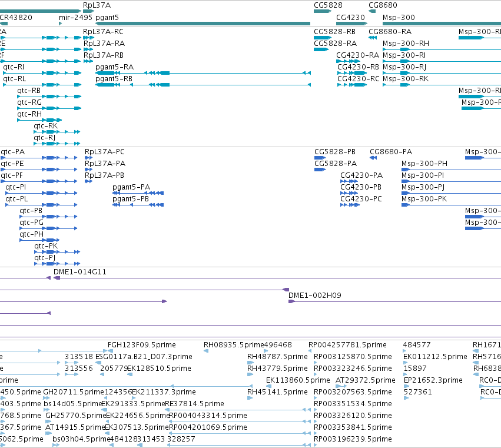Select transcript qtc-RB
501x448 pixels.
pyautogui.click(x=49, y=97)
